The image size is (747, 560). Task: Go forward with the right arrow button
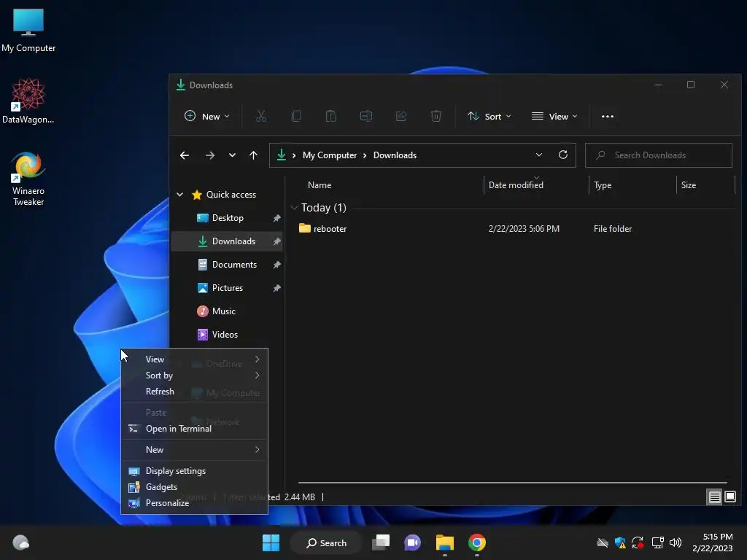coord(209,155)
